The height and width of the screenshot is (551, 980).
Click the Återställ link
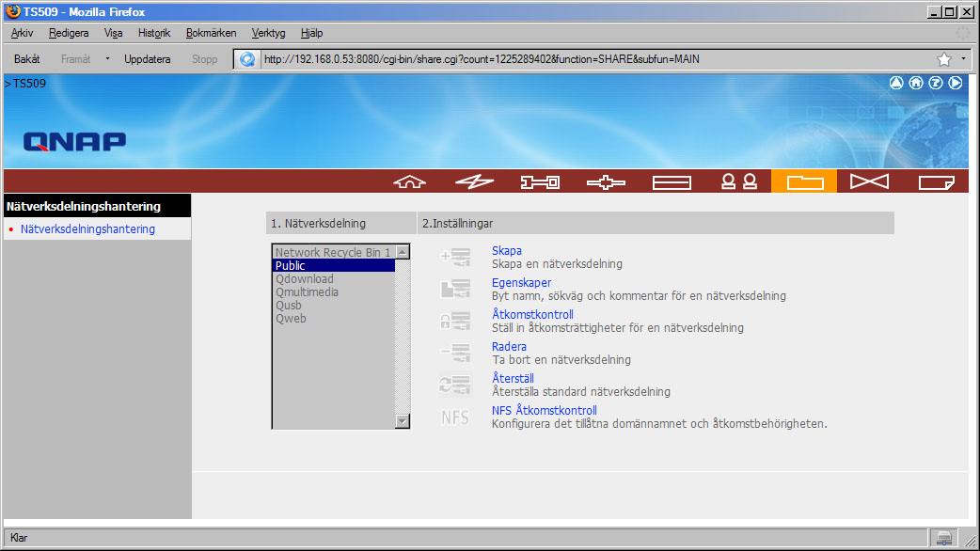pos(513,379)
